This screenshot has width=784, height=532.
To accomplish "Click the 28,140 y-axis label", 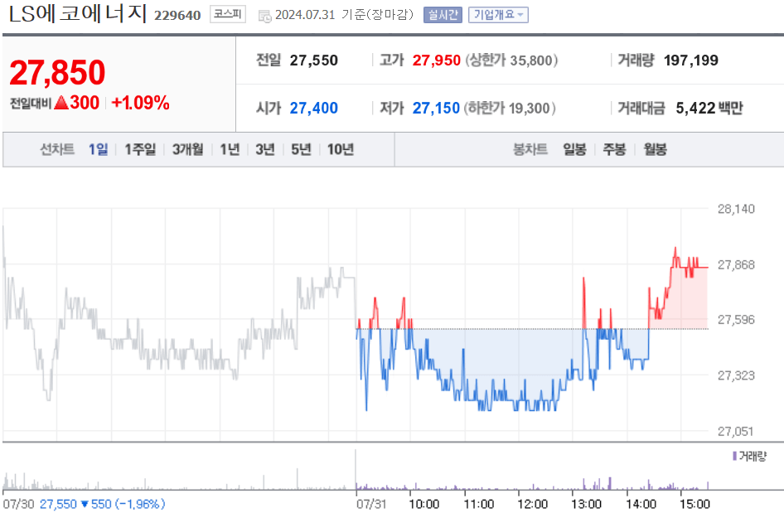I will point(736,209).
